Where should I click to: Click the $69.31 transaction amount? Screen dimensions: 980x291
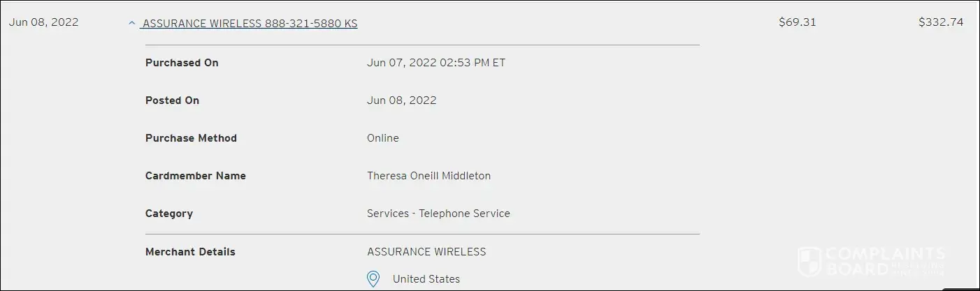797,22
